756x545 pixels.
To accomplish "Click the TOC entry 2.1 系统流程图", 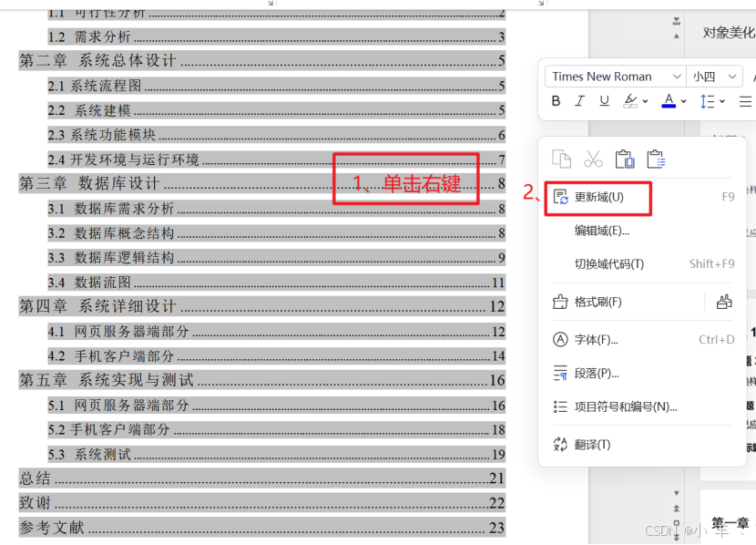I will [276, 86].
